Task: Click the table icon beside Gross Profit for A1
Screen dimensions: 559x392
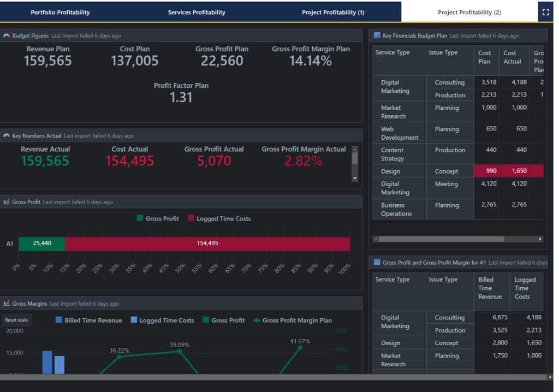Action: pos(376,263)
